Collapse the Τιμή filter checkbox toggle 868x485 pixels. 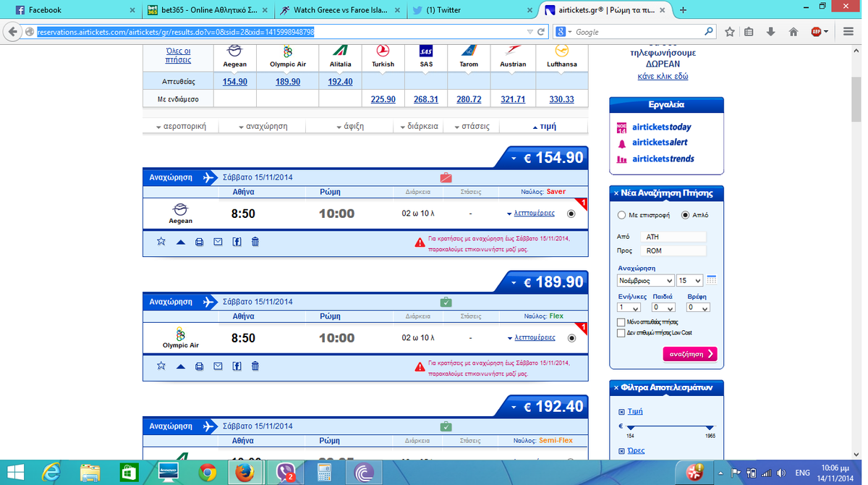[x=622, y=411]
